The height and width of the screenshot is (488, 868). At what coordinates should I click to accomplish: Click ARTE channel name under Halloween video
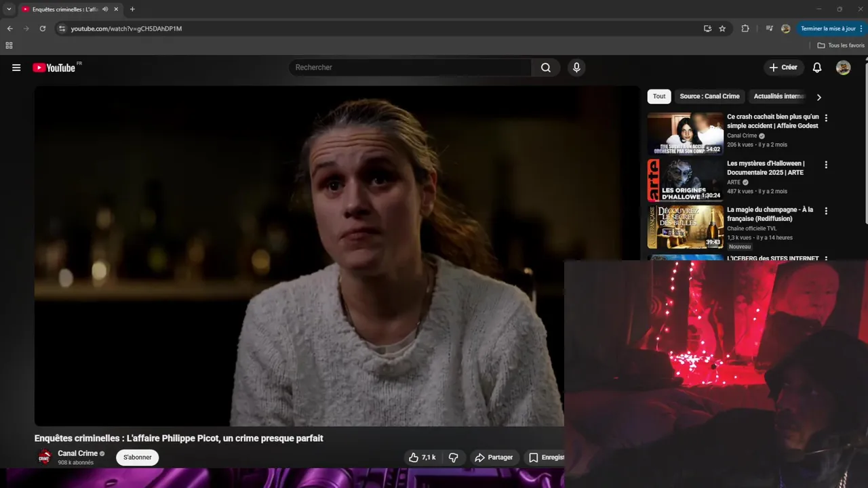(734, 182)
